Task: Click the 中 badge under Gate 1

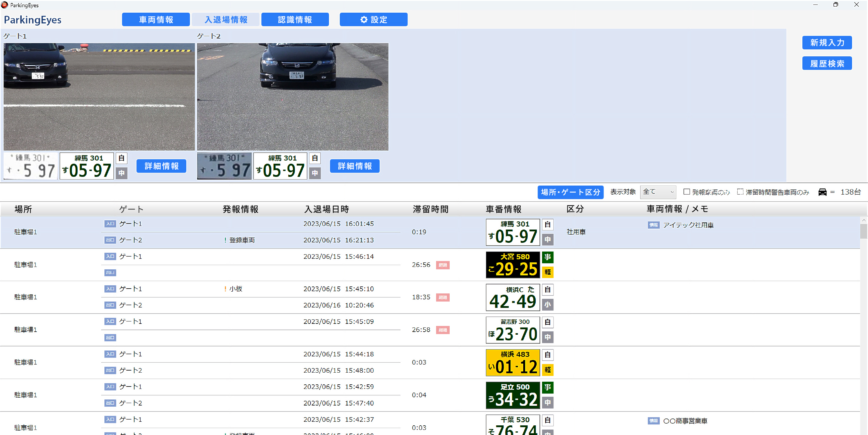Action: 122,173
